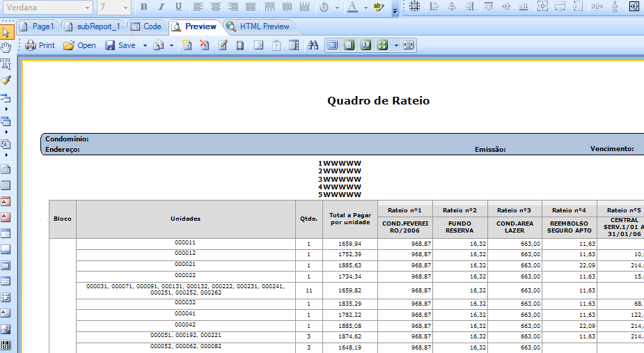Viewport: 644px width, 353px height.
Task: Click the Open button in preview toolbar
Action: 79,45
